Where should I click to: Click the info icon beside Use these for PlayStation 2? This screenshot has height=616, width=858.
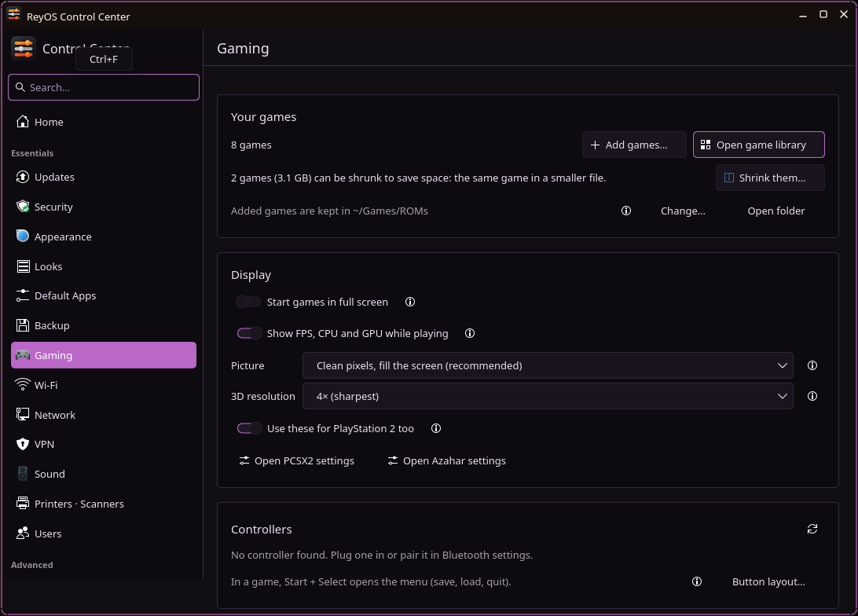point(435,428)
